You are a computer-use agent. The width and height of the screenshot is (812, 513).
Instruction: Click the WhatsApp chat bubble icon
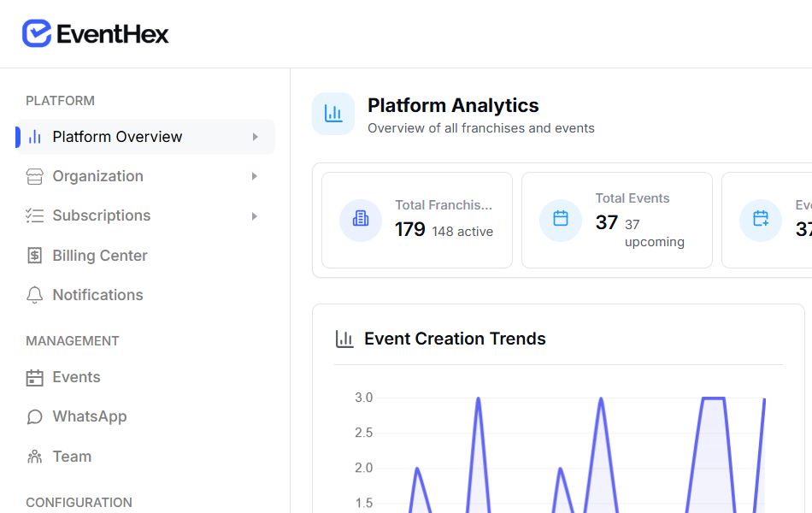pyautogui.click(x=35, y=416)
